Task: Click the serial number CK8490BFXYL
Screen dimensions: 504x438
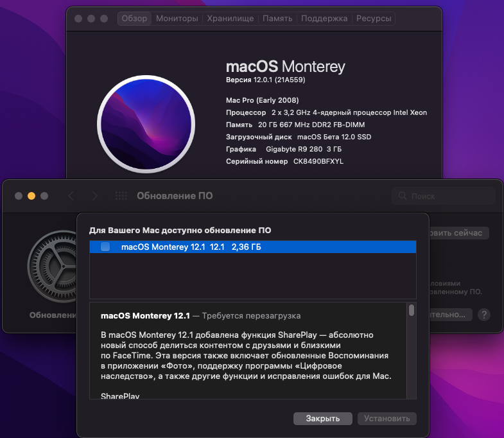Action: (318, 161)
